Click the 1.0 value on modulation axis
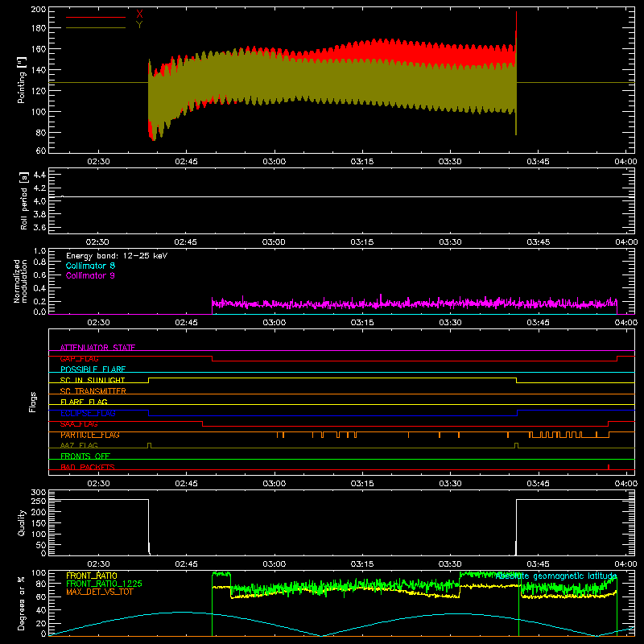Screen dimensions: 644x644 pyautogui.click(x=39, y=251)
